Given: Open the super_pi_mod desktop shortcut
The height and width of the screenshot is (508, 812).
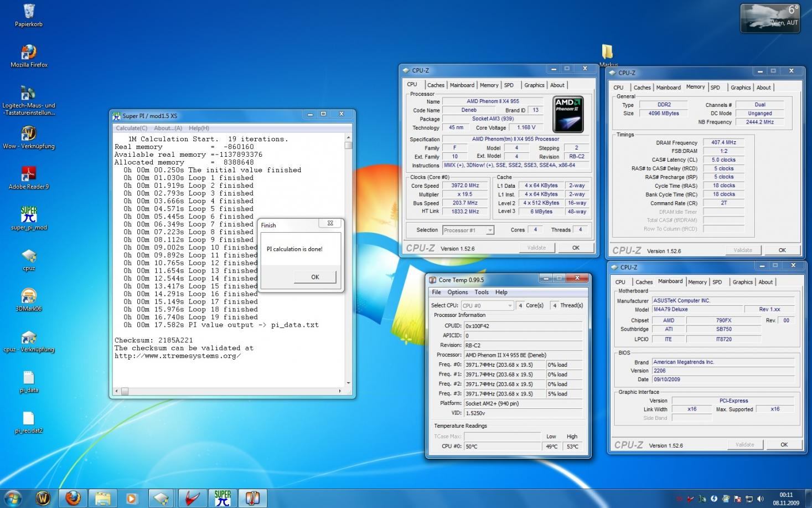Looking at the screenshot, I should pyautogui.click(x=29, y=215).
